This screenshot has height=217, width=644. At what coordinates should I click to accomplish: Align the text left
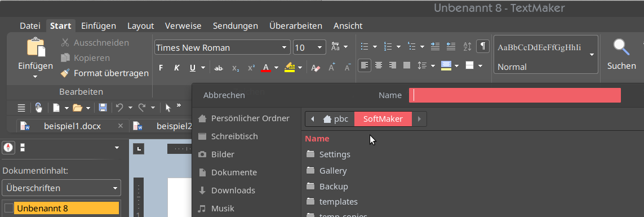(365, 65)
